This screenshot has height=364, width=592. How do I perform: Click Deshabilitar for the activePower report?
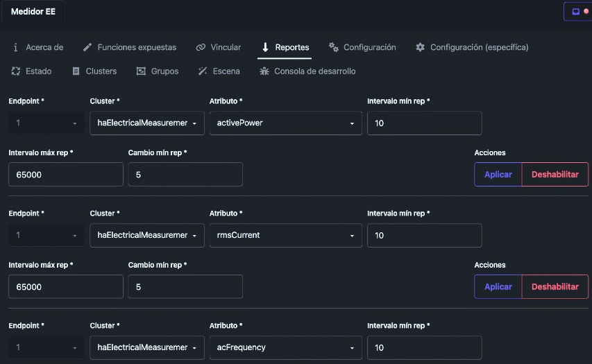555,174
